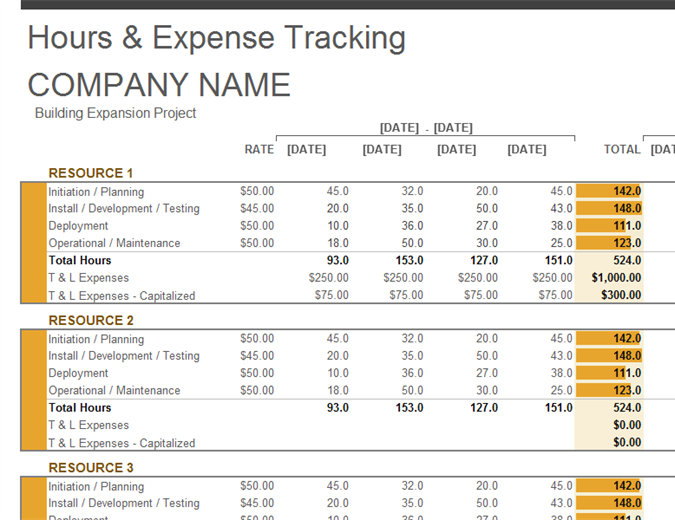Click the TOTAL column header
This screenshot has width=675, height=520.
coord(622,149)
